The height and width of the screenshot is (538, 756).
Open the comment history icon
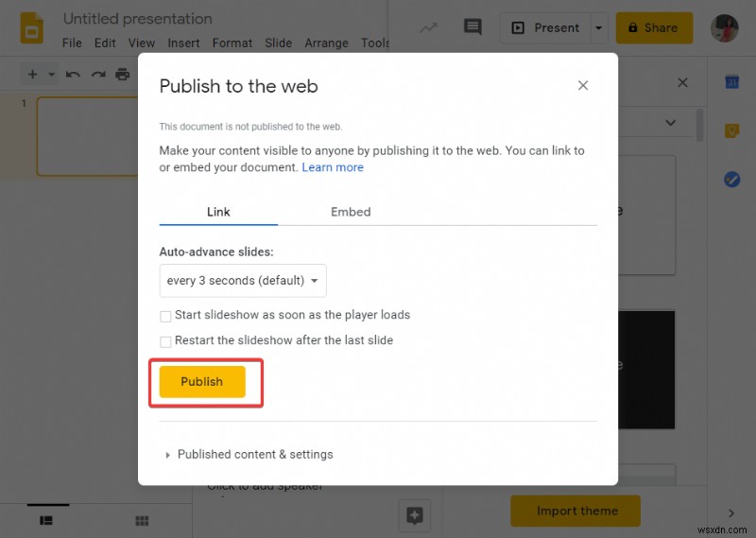pyautogui.click(x=472, y=27)
